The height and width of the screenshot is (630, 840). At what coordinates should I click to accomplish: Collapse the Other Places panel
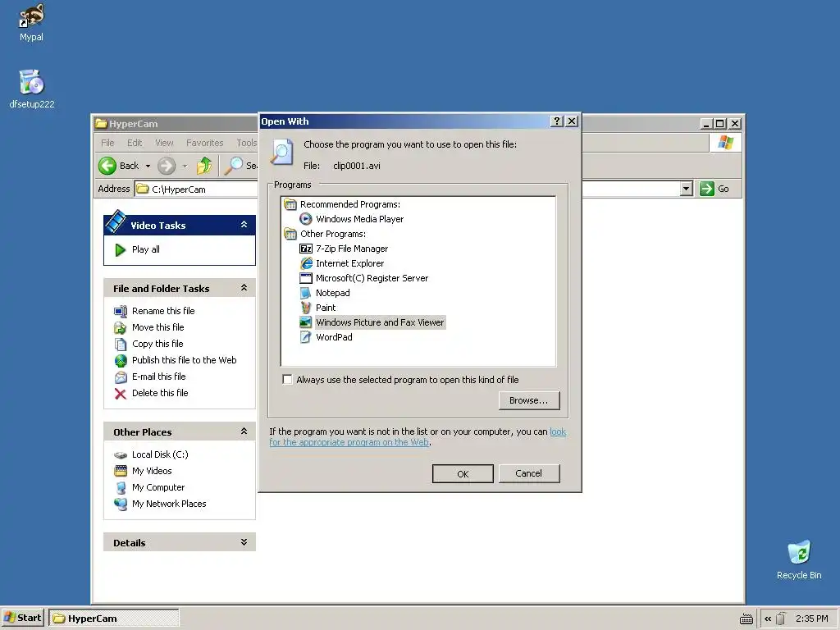(244, 431)
